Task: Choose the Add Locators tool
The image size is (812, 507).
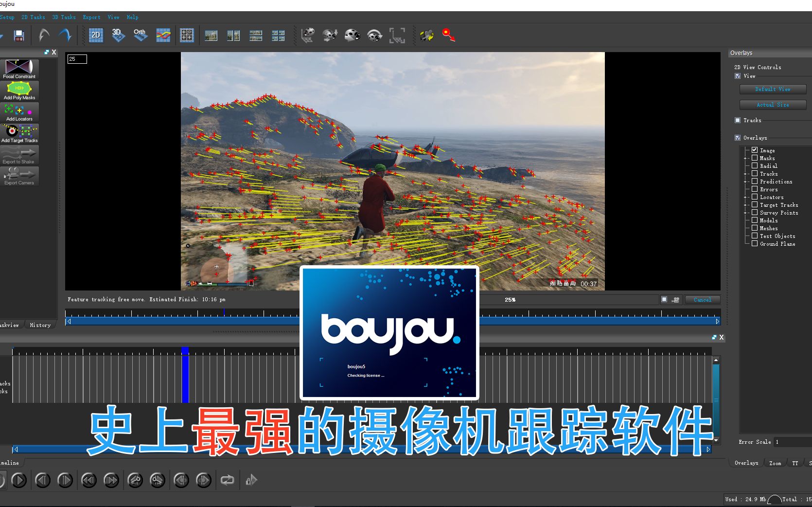Action: pyautogui.click(x=19, y=112)
